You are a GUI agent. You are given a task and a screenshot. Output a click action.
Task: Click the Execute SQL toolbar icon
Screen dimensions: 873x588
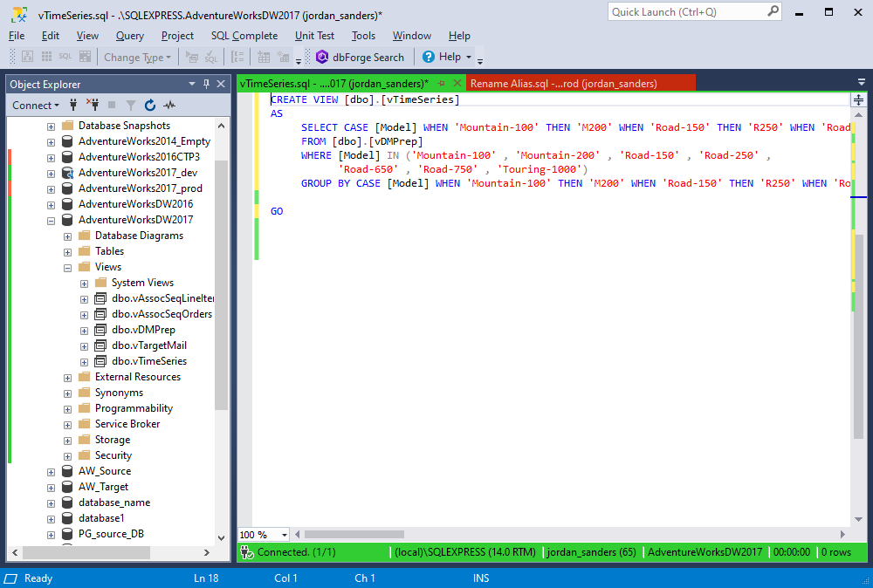[192, 57]
